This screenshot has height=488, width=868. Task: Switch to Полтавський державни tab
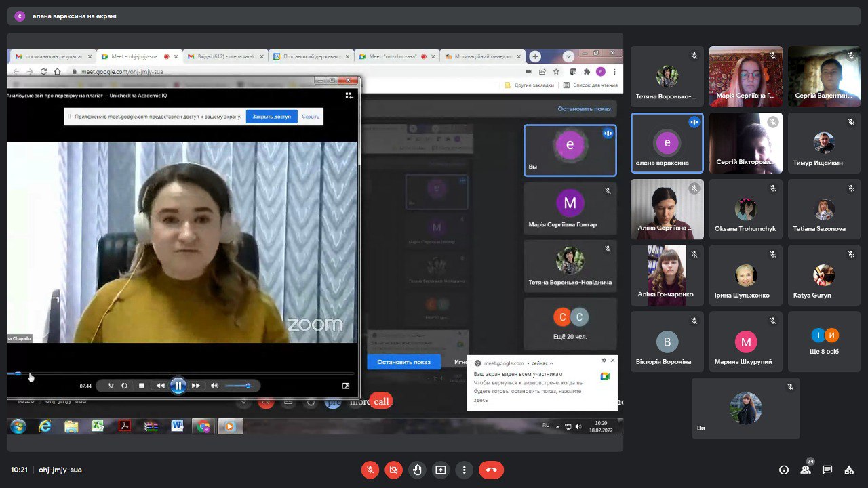310,56
